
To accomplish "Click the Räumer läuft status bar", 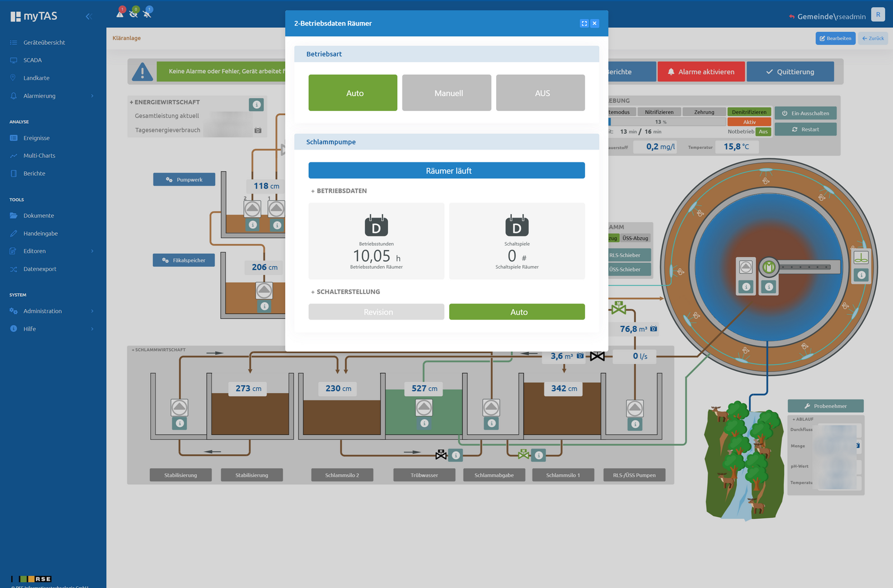I will (446, 171).
